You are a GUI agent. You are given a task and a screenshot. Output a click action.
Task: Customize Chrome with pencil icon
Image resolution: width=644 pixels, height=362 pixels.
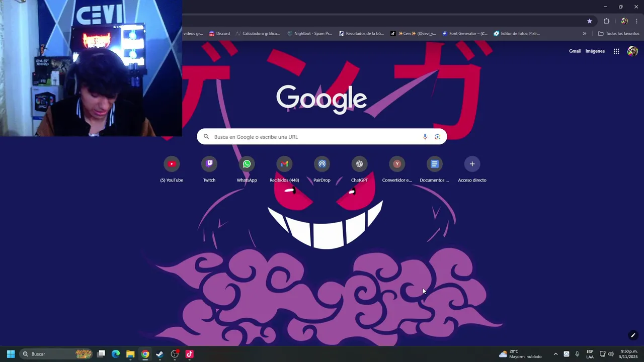[633, 335]
